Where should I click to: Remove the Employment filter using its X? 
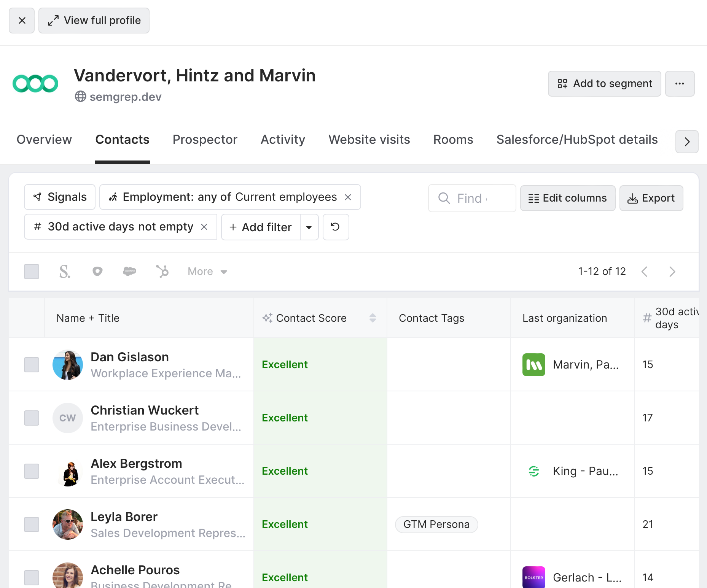[x=348, y=197]
